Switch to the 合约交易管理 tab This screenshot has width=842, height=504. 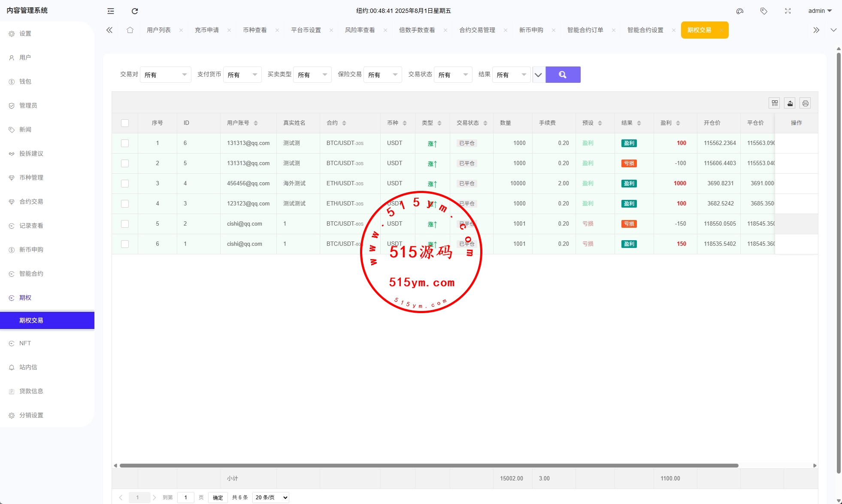coord(477,30)
